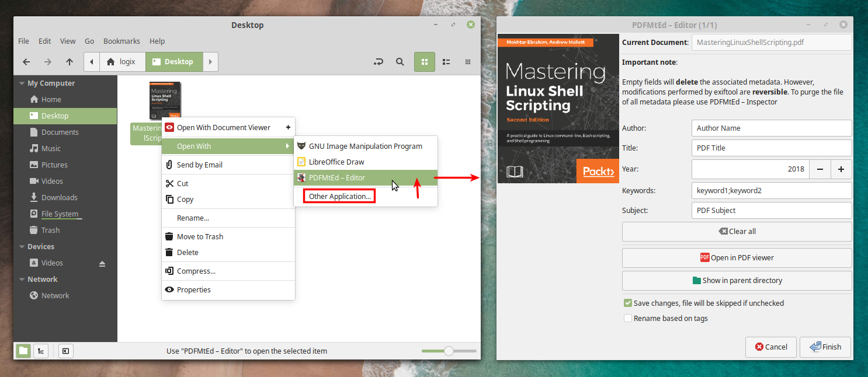Adjust the zoom slider in the status bar
Viewport: 868px width, 377px height.
(449, 351)
